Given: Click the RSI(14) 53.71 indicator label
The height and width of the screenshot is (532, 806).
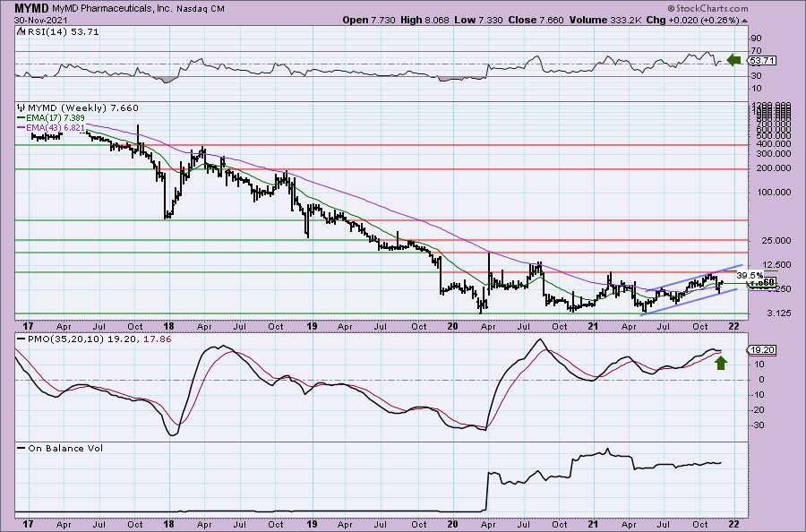Looking at the screenshot, I should [62, 32].
